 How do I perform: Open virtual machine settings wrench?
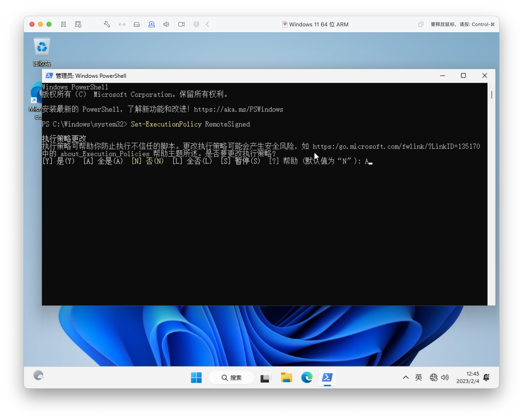107,24
